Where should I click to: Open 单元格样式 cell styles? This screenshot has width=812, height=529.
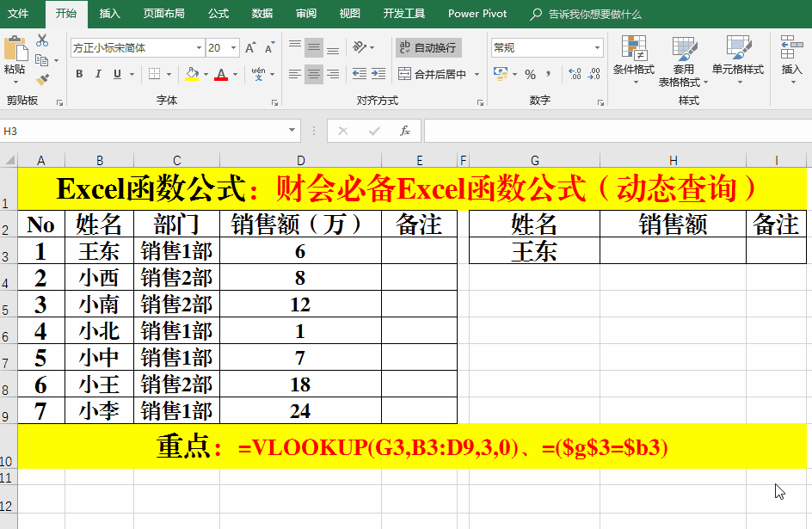click(x=738, y=60)
